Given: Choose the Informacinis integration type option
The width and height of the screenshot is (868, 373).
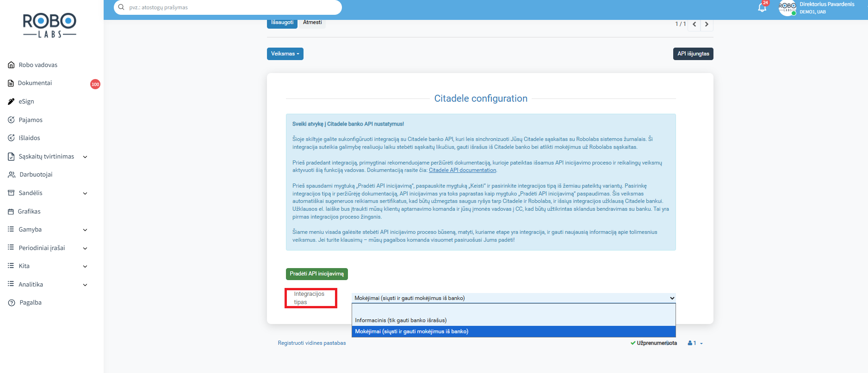Looking at the screenshot, I should [514, 320].
